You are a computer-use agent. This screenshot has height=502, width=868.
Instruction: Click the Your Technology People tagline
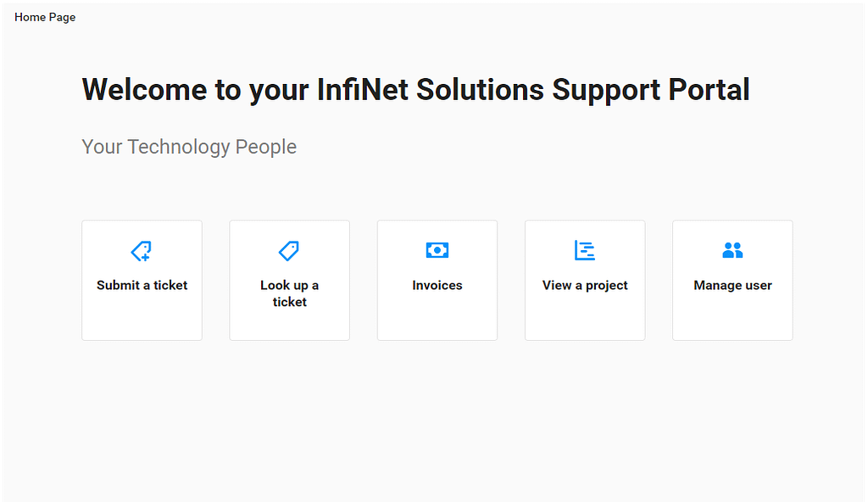pyautogui.click(x=188, y=146)
